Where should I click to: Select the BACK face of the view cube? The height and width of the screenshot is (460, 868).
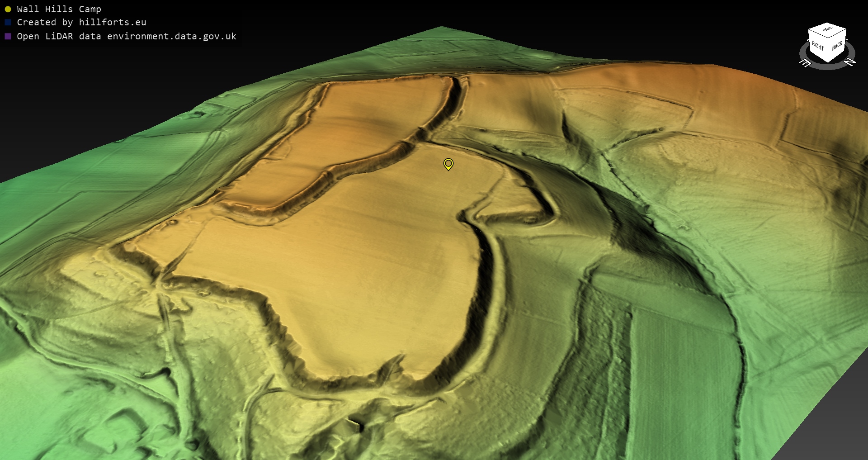[837, 45]
